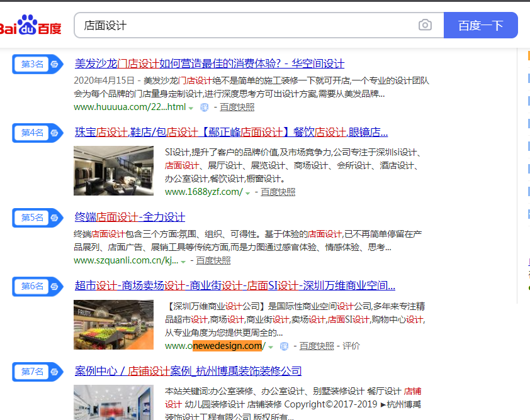This screenshot has width=530, height=420.
Task: Click URL text www.huuuua.com/22...html
Action: [130, 107]
